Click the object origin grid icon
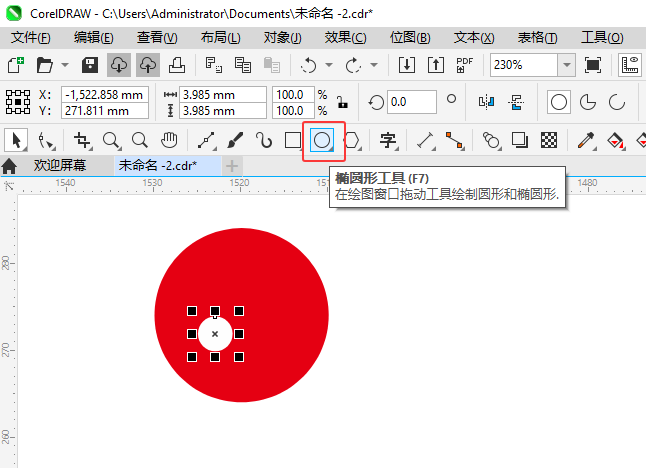The image size is (646, 468). tap(18, 102)
